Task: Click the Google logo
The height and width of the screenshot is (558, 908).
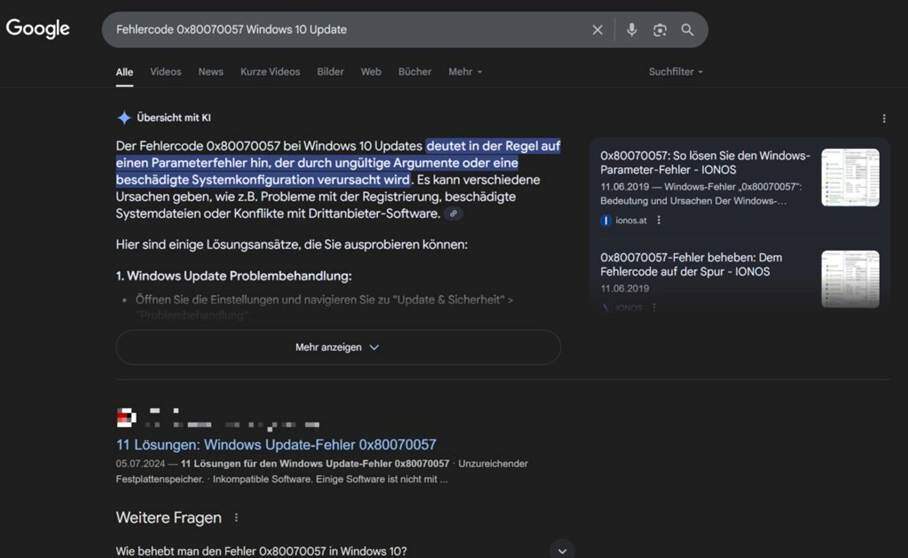Action: click(x=38, y=28)
